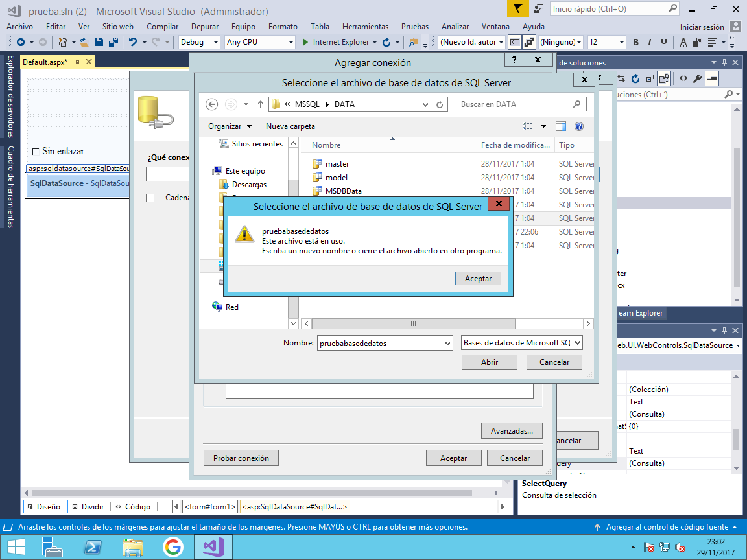Click the Undo toolbar icon
This screenshot has height=560, width=747.
132,42
